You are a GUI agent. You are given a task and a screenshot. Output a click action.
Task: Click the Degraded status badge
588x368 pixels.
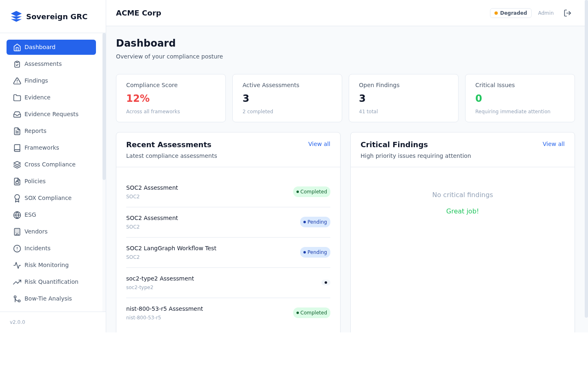510,13
